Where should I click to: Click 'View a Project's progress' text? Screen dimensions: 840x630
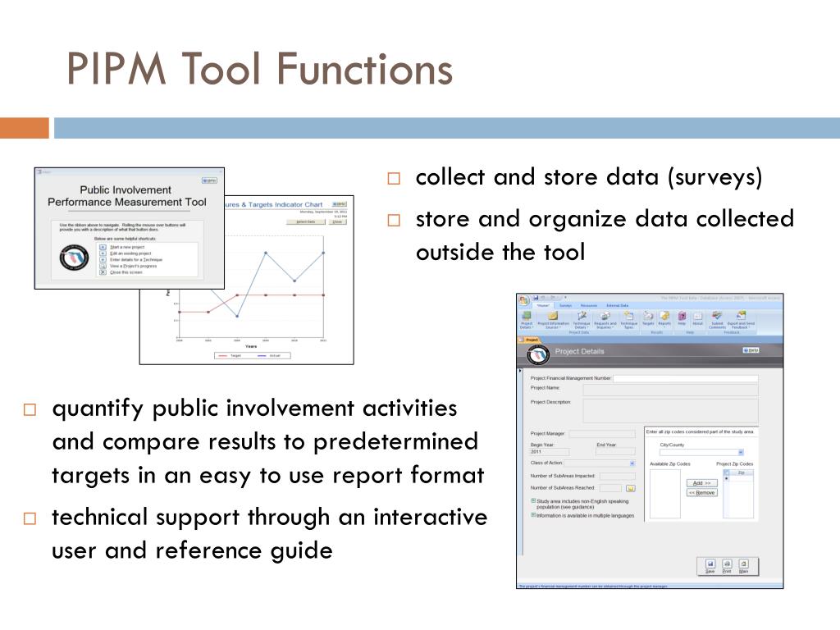tap(134, 267)
